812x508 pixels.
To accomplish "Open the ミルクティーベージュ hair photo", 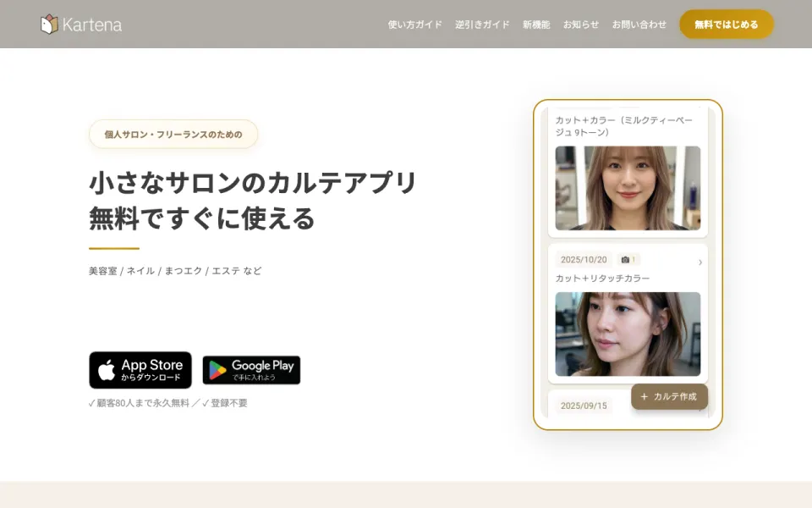I will [628, 188].
